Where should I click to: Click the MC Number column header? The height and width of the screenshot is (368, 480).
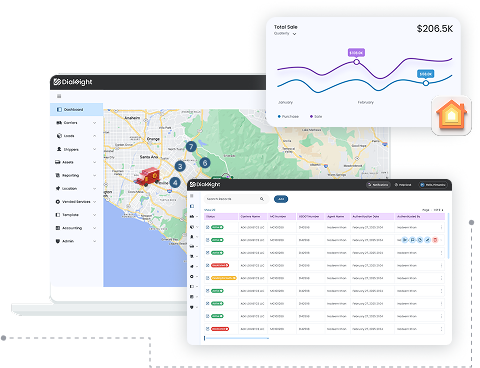coord(282,217)
